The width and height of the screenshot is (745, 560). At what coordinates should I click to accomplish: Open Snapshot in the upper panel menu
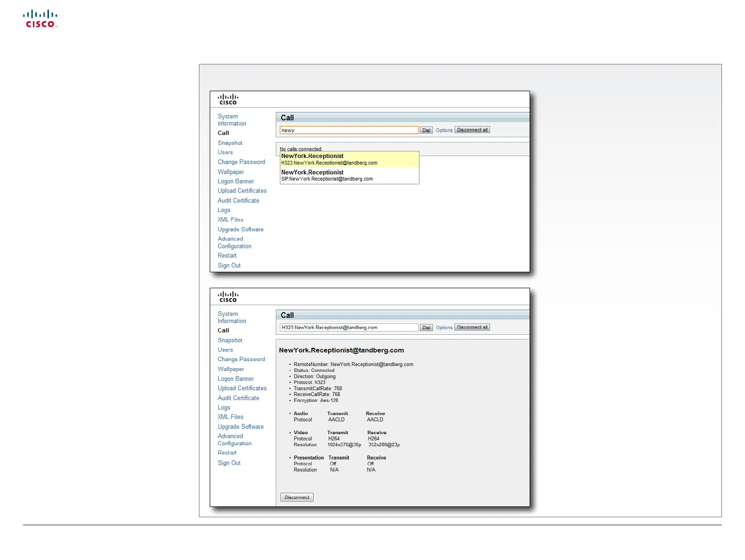click(230, 143)
